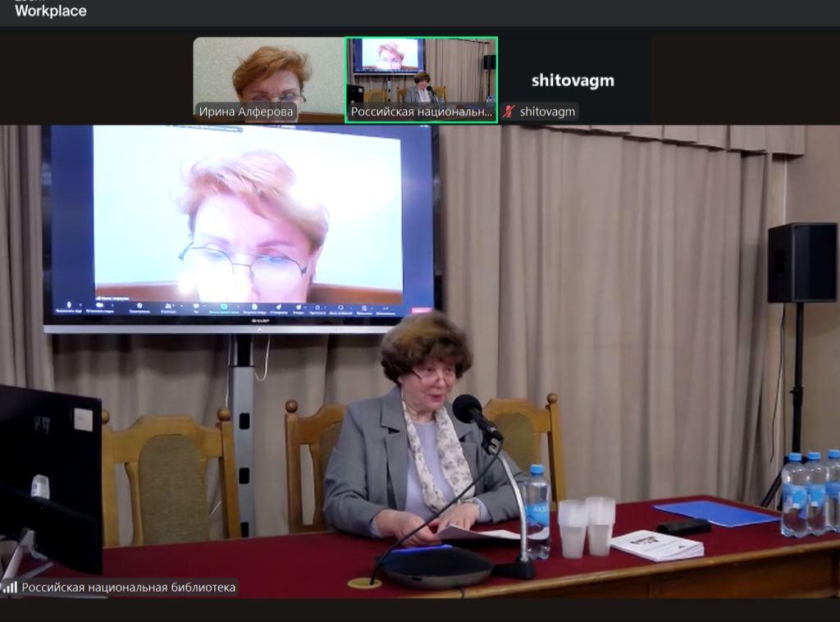The height and width of the screenshot is (622, 840).
Task: Click the Zoom Workplace title text
Action: pos(50,11)
